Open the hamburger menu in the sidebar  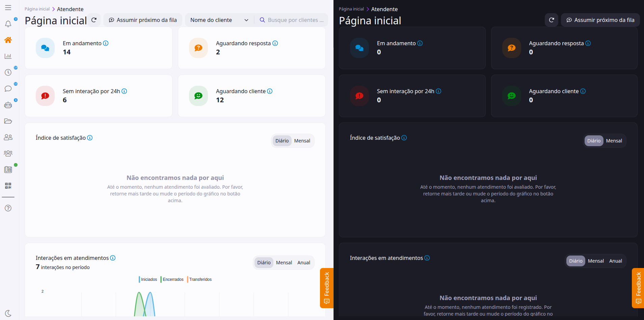tap(8, 8)
